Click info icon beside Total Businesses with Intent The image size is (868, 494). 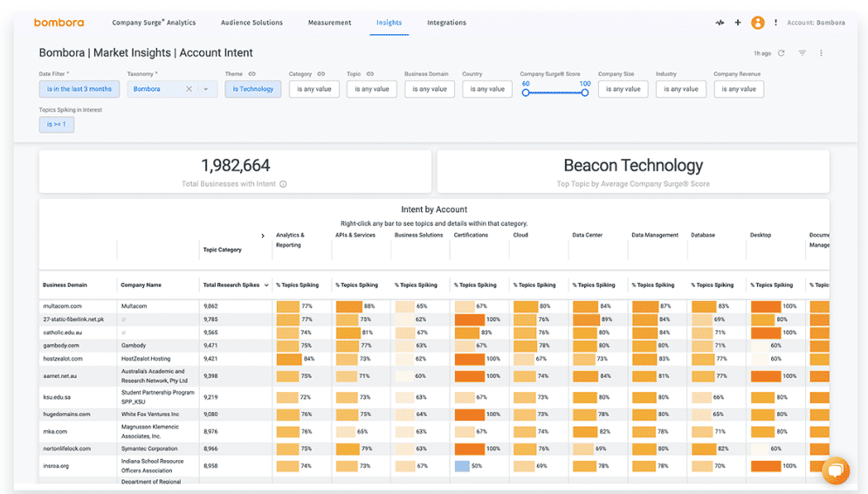point(283,184)
